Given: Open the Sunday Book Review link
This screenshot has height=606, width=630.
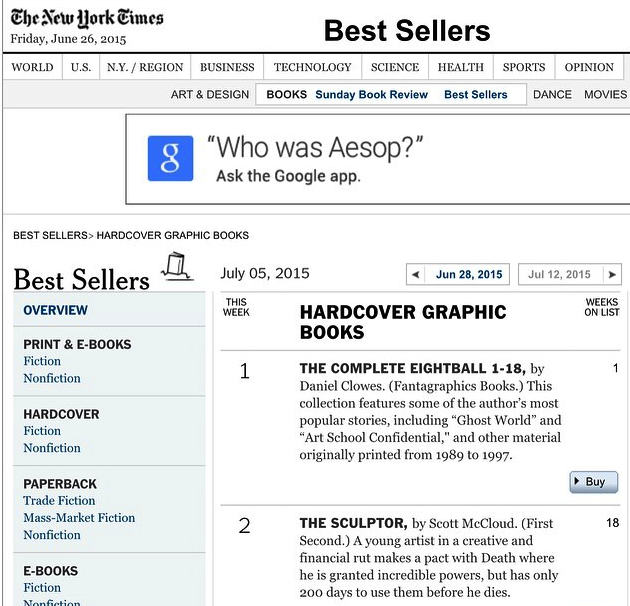Looking at the screenshot, I should (x=371, y=95).
